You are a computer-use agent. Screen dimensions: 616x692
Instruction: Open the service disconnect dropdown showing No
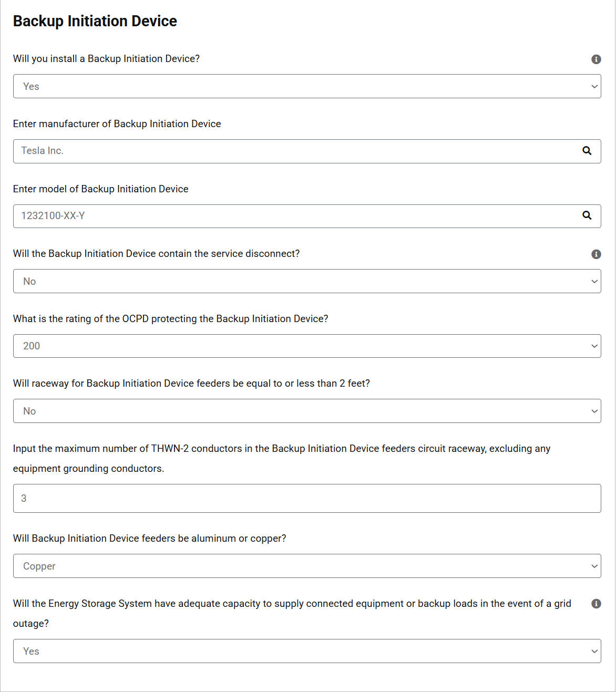pos(307,281)
